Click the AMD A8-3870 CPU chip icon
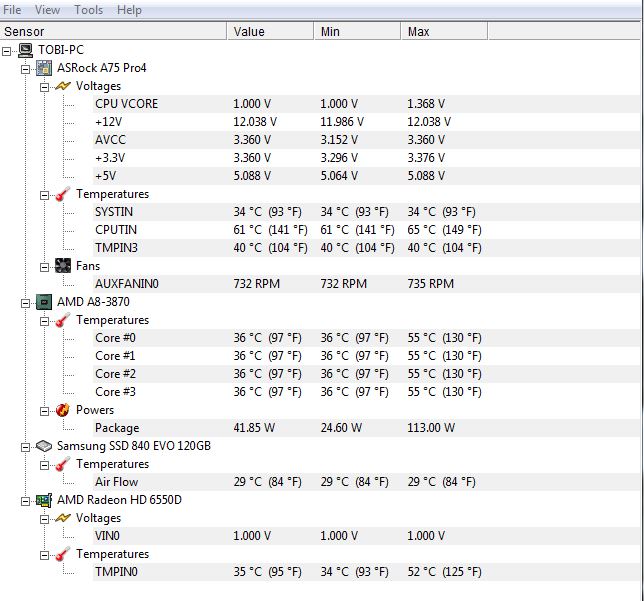Viewport: 644px width, 601px height. [44, 302]
